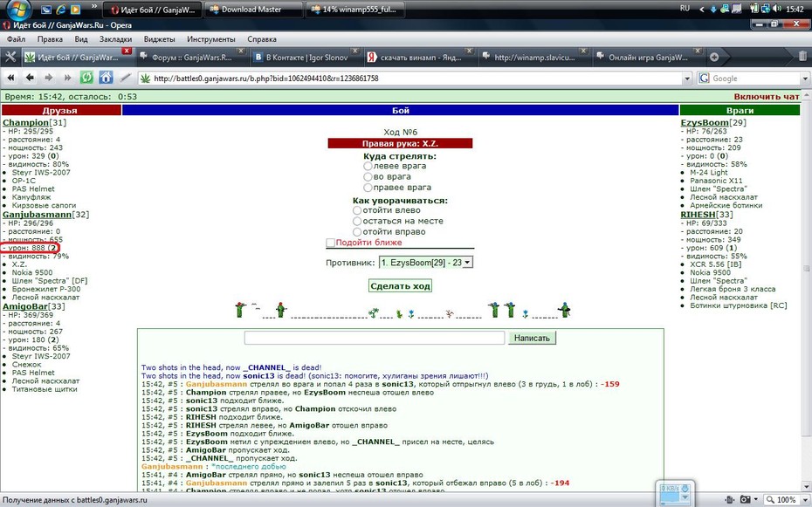Select the 'левее врага' shooting option
812x507 pixels.
[x=368, y=166]
